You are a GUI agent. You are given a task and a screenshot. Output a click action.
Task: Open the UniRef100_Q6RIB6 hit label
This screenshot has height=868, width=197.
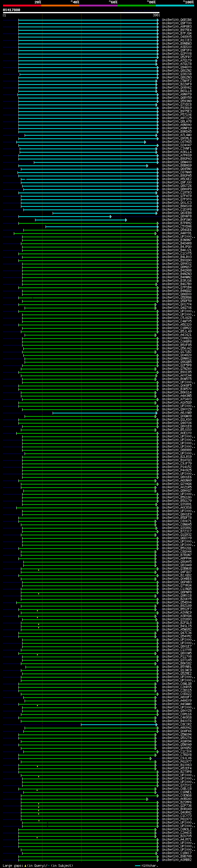(176, 20)
